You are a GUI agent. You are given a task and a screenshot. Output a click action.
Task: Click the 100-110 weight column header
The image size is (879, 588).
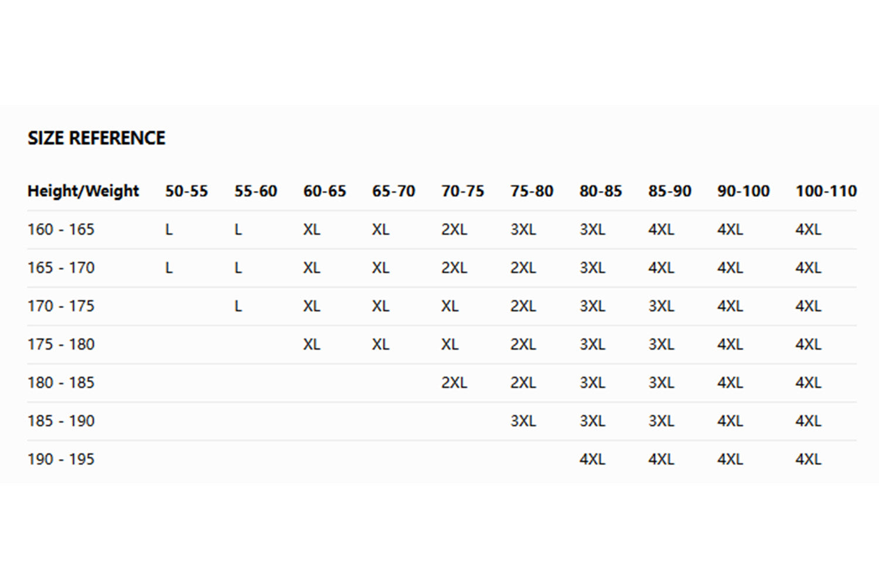[x=826, y=191]
